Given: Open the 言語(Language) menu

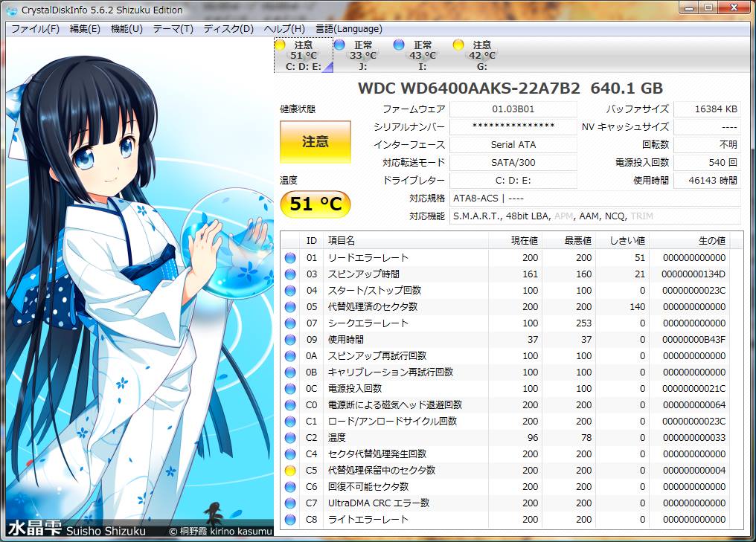Looking at the screenshot, I should click(x=348, y=29).
